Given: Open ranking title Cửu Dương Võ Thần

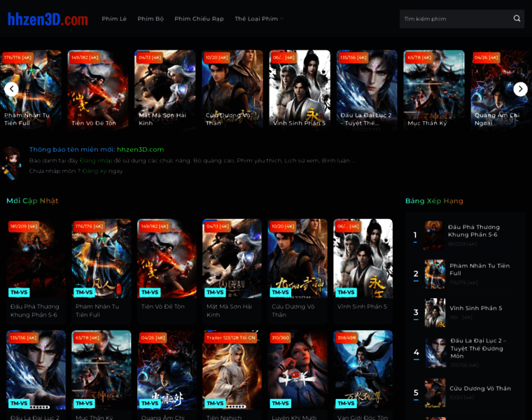Looking at the screenshot, I should pyautogui.click(x=480, y=388).
